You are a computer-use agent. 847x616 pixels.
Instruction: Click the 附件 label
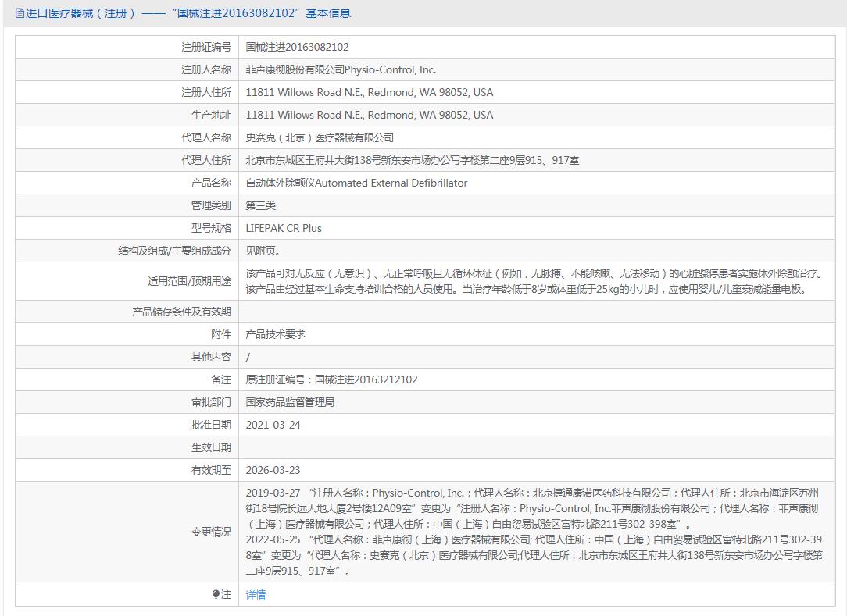click(x=221, y=334)
